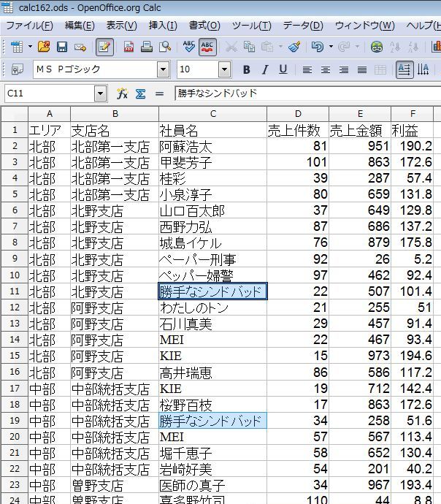The width and height of the screenshot is (441, 504).
Task: Click the formula input line
Action: (307, 94)
